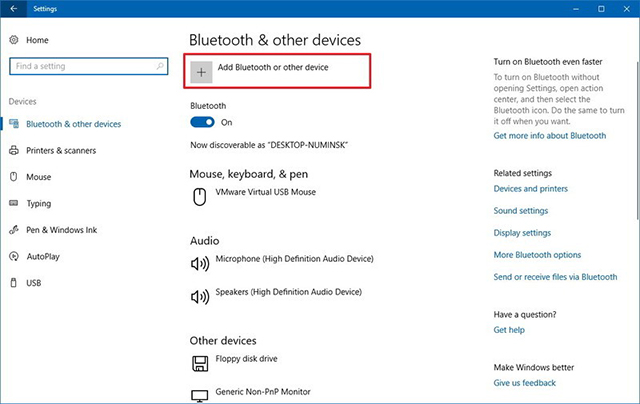Select Microphone (High Definition Audio Device) text
This screenshot has width=640, height=404.
[x=294, y=259]
